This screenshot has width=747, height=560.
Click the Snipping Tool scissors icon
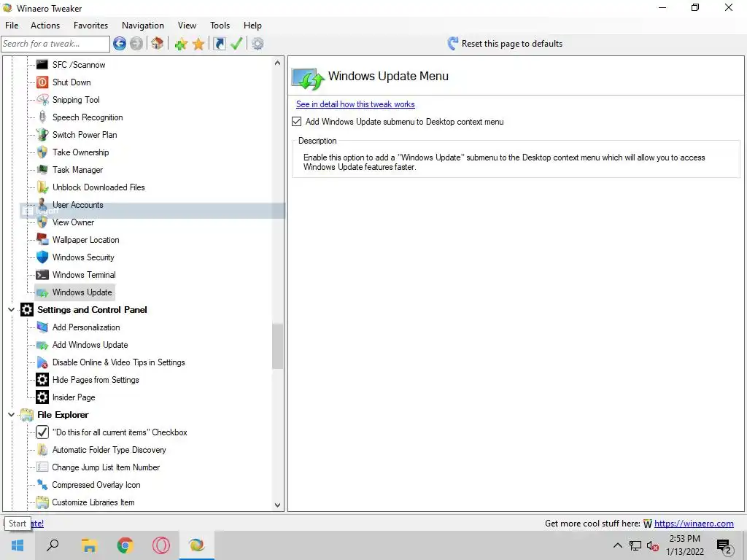[x=42, y=99]
